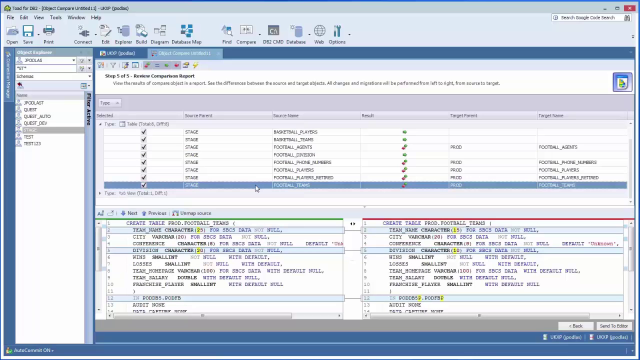Launch the DB2 CMD tool
The image size is (640, 360).
[x=273, y=34]
